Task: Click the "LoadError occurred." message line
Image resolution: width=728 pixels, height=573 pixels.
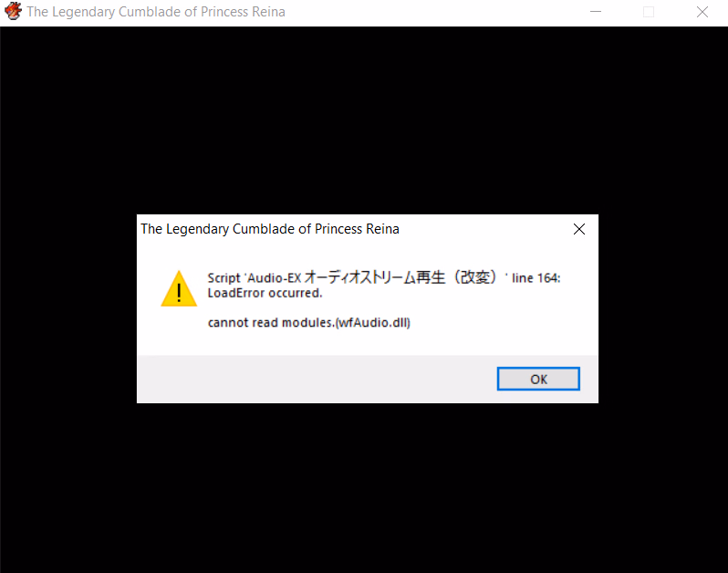Action: click(265, 293)
